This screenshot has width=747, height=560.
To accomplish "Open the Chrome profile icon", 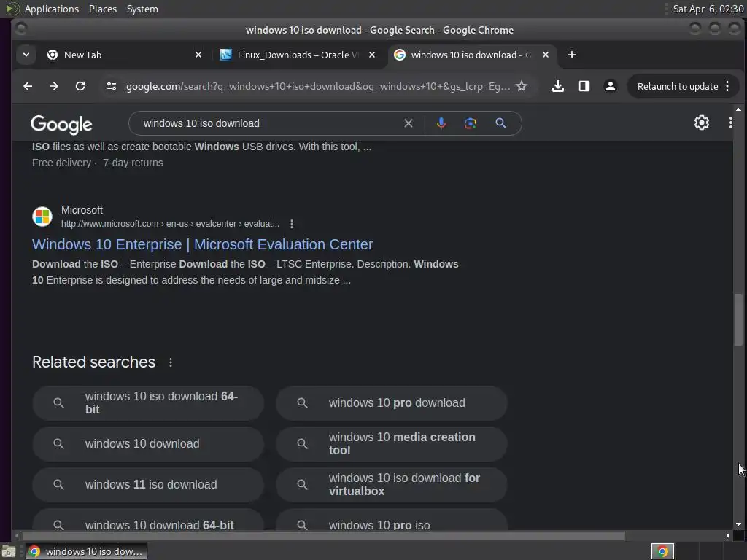I will coord(611,86).
